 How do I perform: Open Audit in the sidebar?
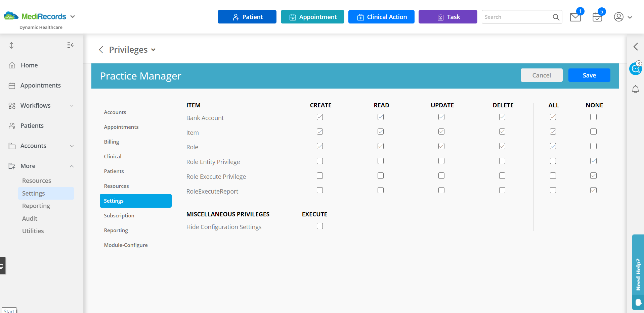30,219
